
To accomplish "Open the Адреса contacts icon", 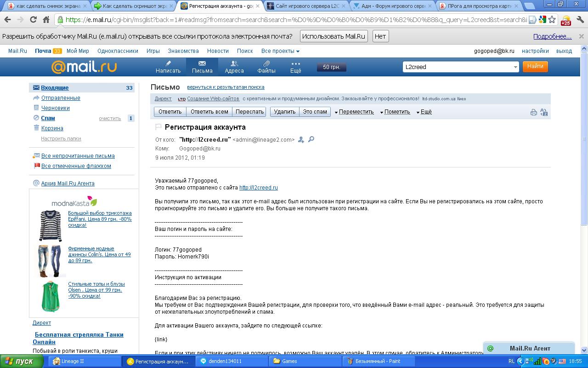I will click(234, 67).
